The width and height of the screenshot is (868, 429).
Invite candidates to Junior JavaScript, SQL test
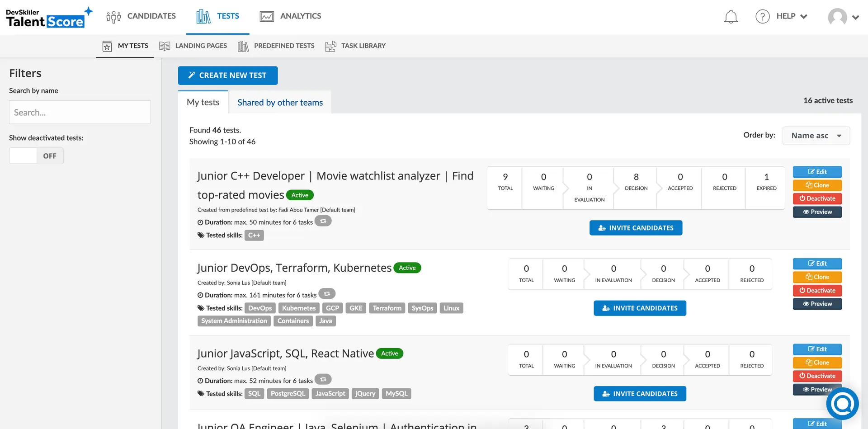tap(640, 394)
